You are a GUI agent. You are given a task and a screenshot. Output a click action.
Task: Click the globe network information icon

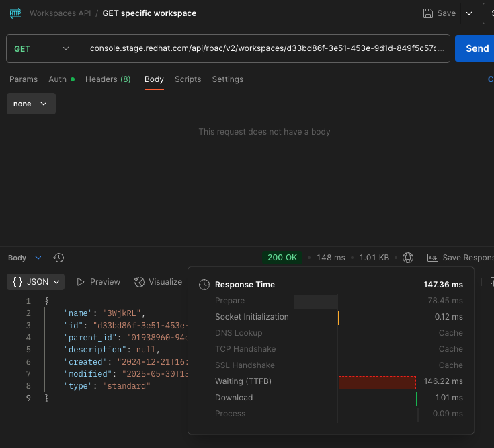(x=408, y=258)
